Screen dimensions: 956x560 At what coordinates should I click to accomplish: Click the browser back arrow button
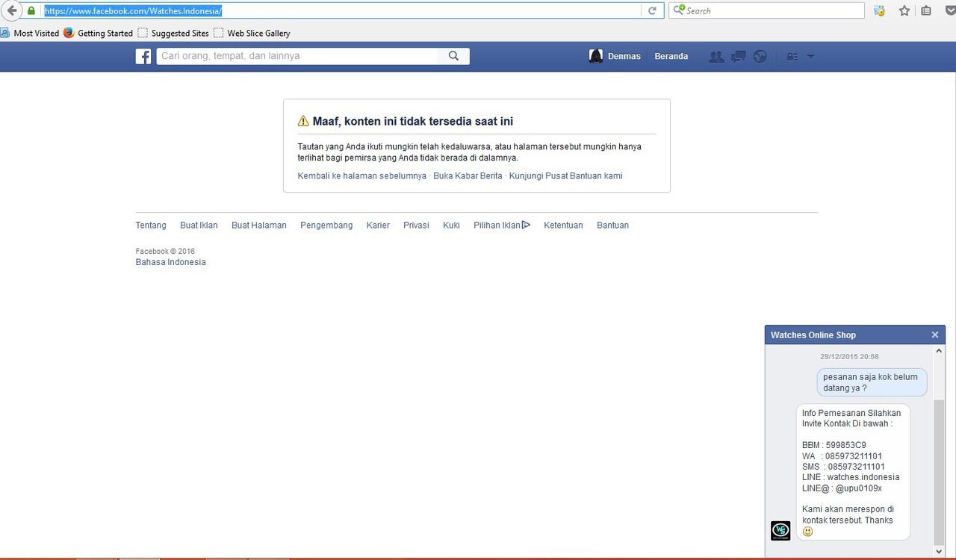[10, 10]
